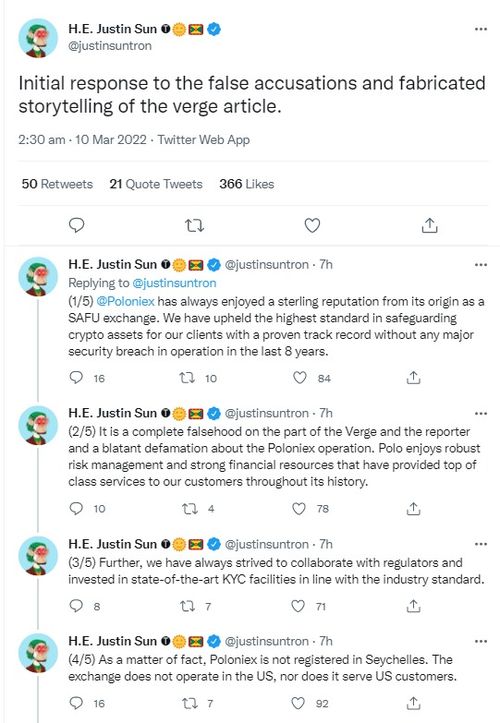Retweet the main tweet about verge article

point(194,225)
